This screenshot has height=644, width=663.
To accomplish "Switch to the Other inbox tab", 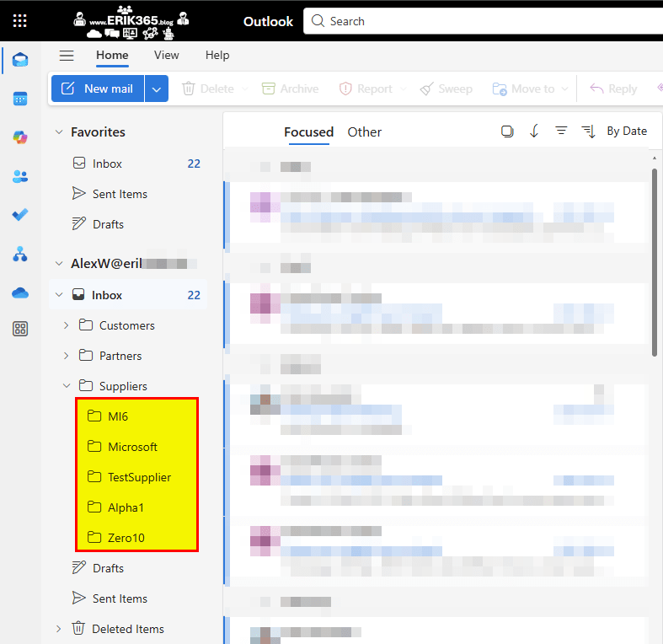I will coord(364,131).
